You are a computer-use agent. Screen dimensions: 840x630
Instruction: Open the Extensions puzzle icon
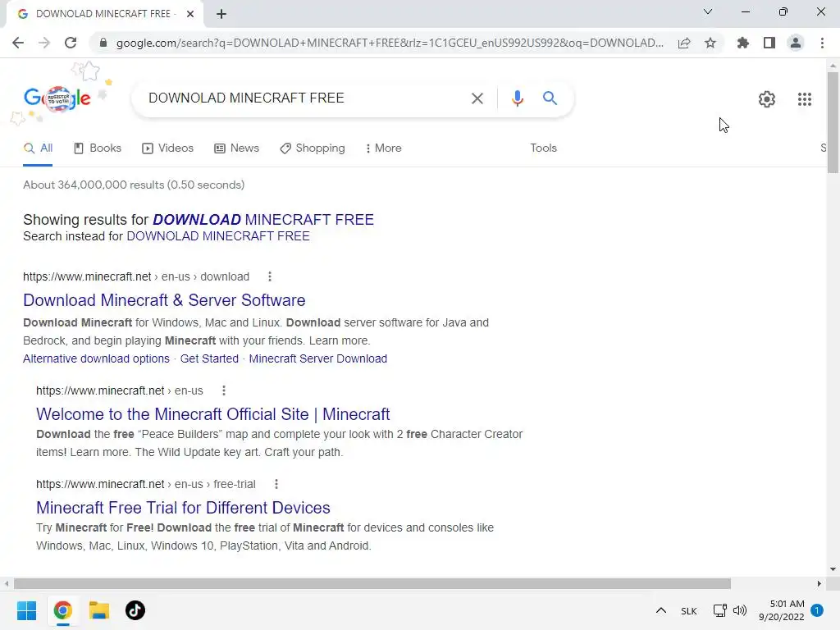click(742, 43)
